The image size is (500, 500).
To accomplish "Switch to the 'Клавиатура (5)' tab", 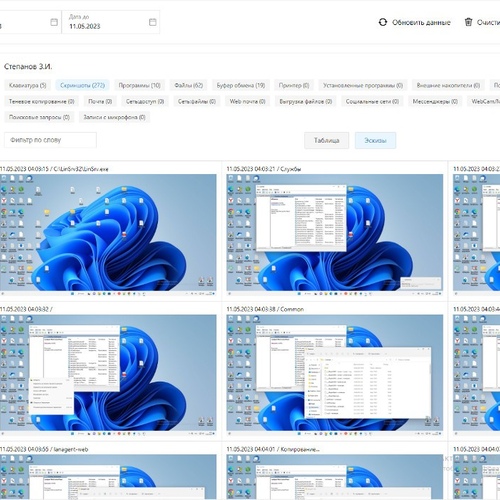I will (28, 85).
